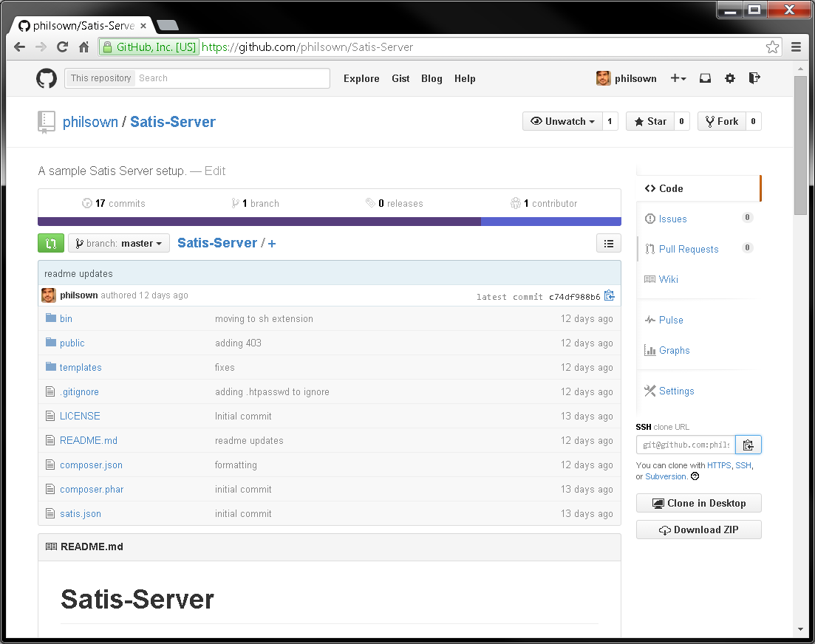Open the public folder
The image size is (815, 644).
(x=72, y=343)
